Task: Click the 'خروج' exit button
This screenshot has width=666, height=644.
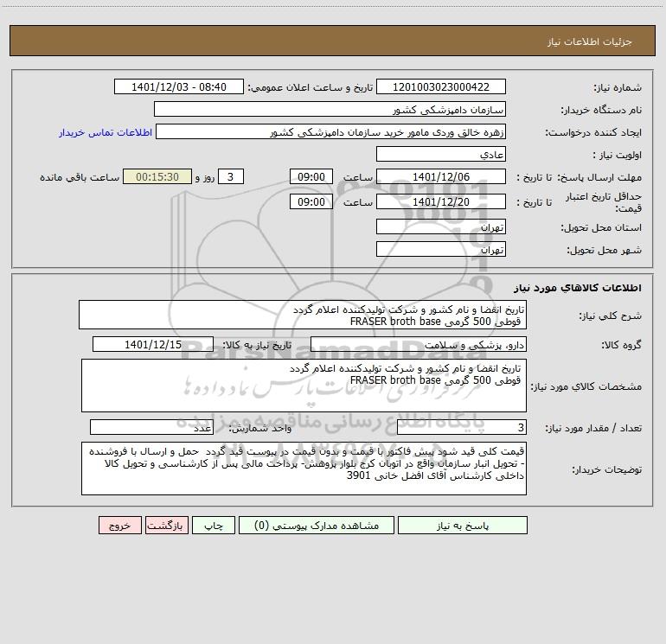Action: 119,526
